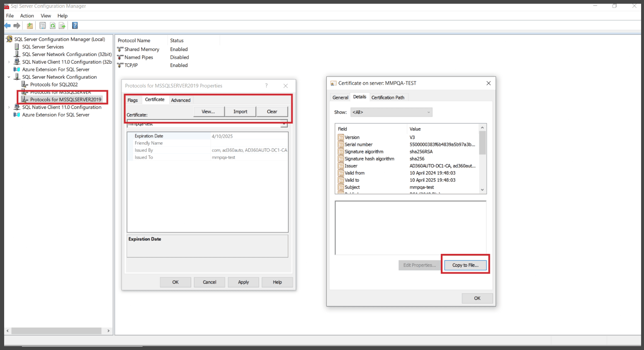Open the Action menu
The image size is (644, 350).
click(27, 15)
